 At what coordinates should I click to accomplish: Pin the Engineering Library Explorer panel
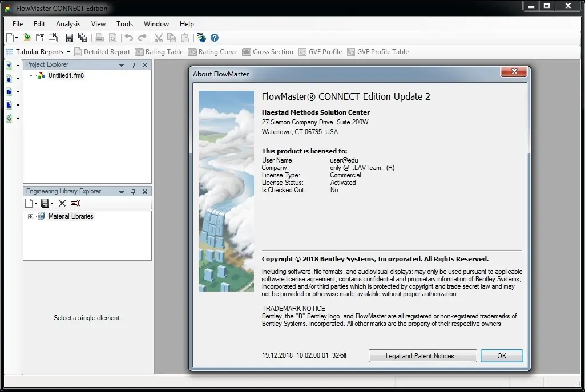[x=133, y=192]
